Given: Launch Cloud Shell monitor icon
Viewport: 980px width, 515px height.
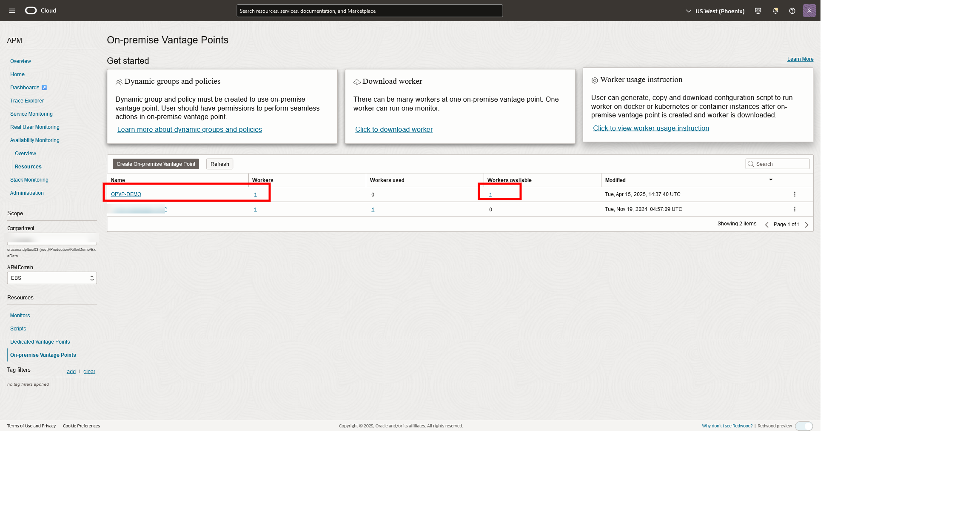Looking at the screenshot, I should (758, 11).
